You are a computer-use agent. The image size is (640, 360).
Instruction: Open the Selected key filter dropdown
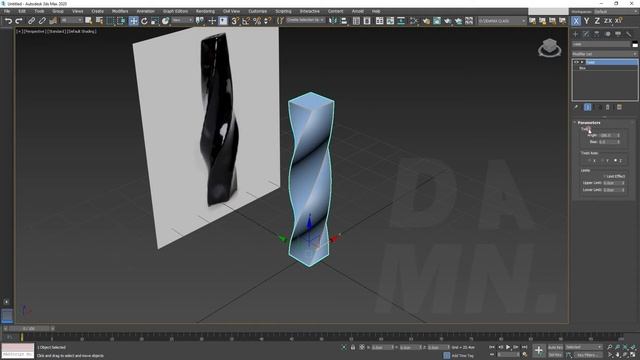(x=584, y=347)
